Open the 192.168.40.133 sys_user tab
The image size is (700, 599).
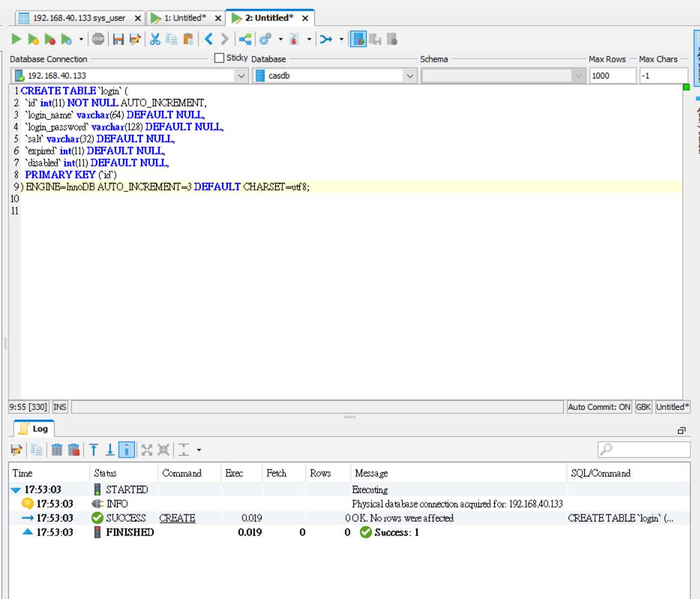click(x=78, y=19)
